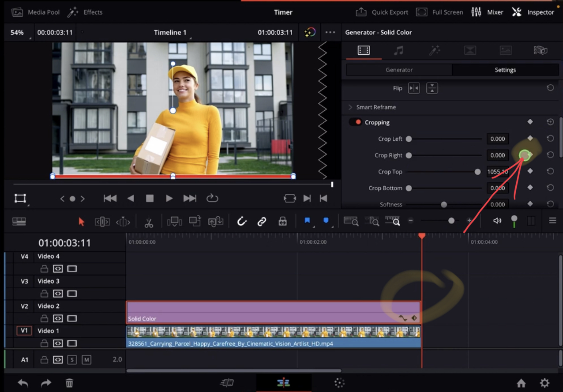Switch to the Cut page at the bottom
The width and height of the screenshot is (563, 392).
tap(226, 382)
